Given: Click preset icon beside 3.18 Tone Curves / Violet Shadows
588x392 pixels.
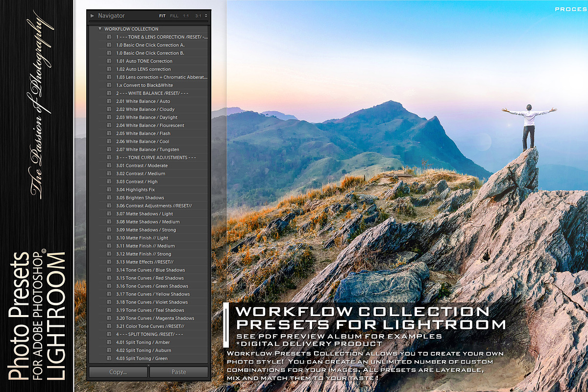Looking at the screenshot, I should tap(109, 302).
